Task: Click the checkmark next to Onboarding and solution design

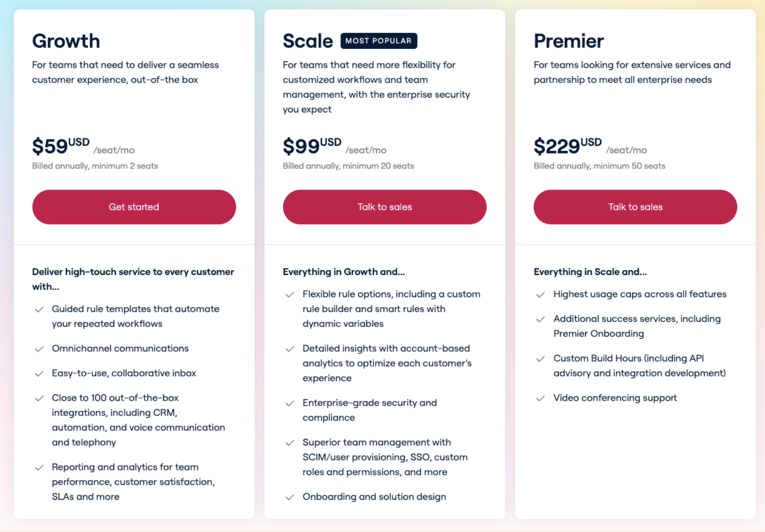Action: point(290,497)
